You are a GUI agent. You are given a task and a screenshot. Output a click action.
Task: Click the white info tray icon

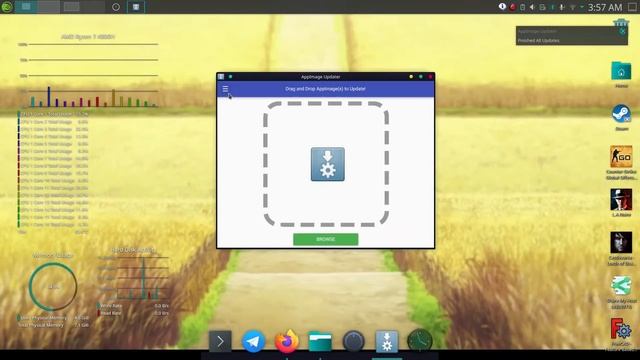pyautogui.click(x=502, y=7)
